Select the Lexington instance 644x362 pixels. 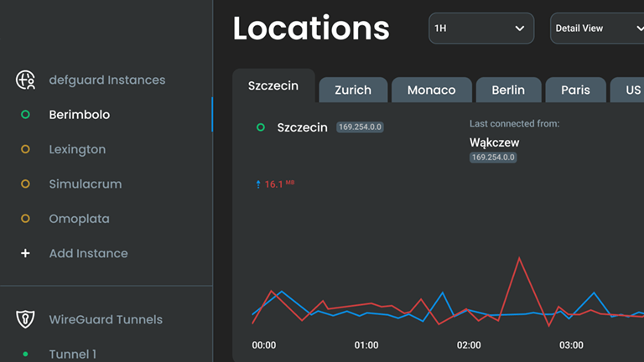[77, 149]
